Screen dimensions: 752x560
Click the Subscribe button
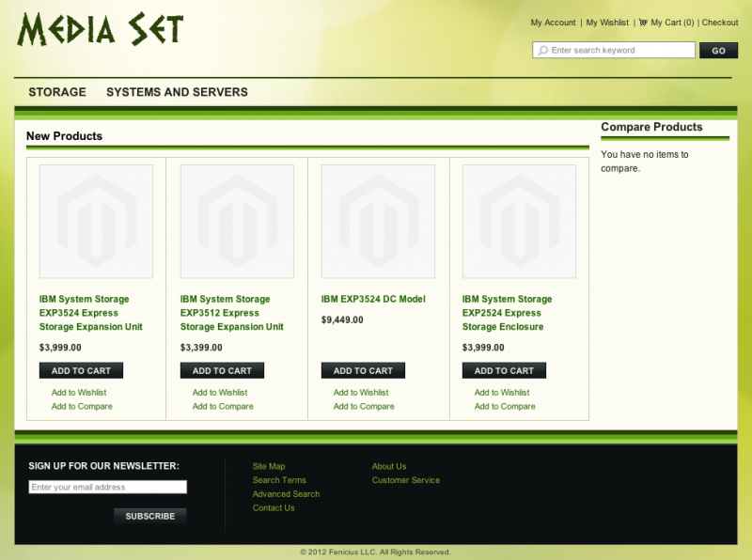click(150, 517)
